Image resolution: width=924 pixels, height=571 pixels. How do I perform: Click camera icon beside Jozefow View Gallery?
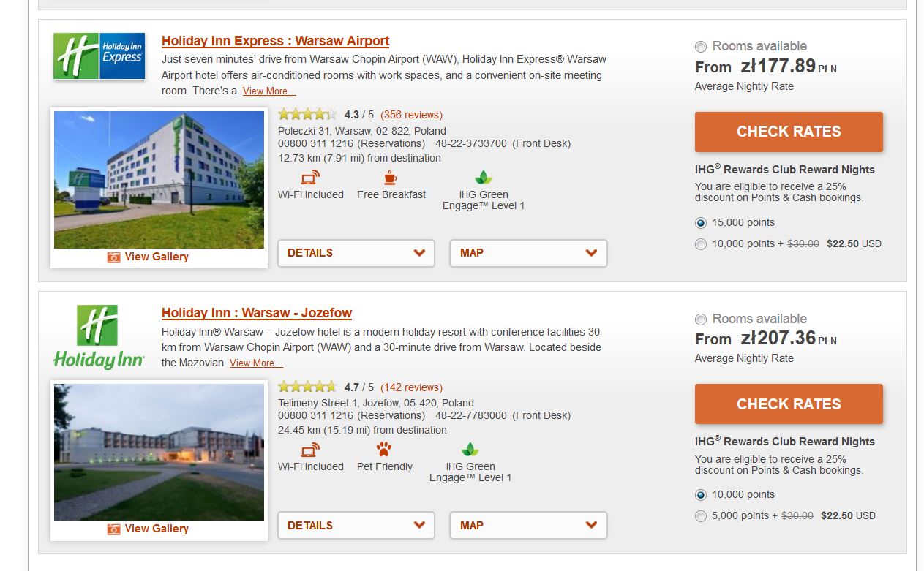pyautogui.click(x=113, y=529)
